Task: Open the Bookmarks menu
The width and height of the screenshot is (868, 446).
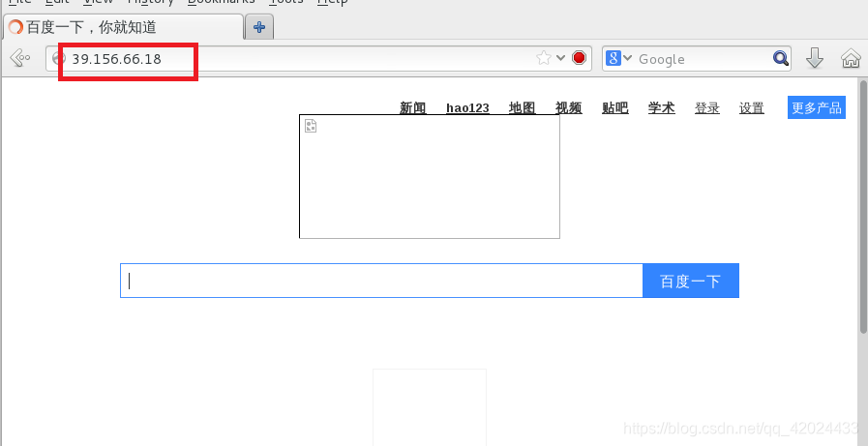Action: [221, 2]
